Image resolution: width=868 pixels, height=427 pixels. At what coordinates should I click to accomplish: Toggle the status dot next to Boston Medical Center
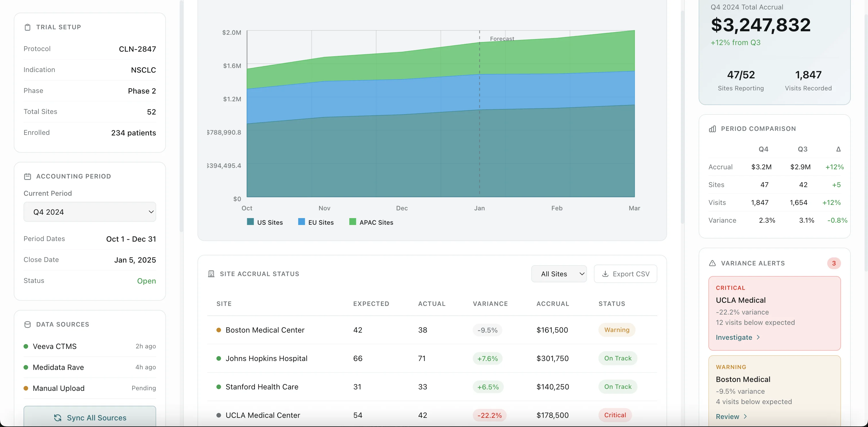point(218,330)
